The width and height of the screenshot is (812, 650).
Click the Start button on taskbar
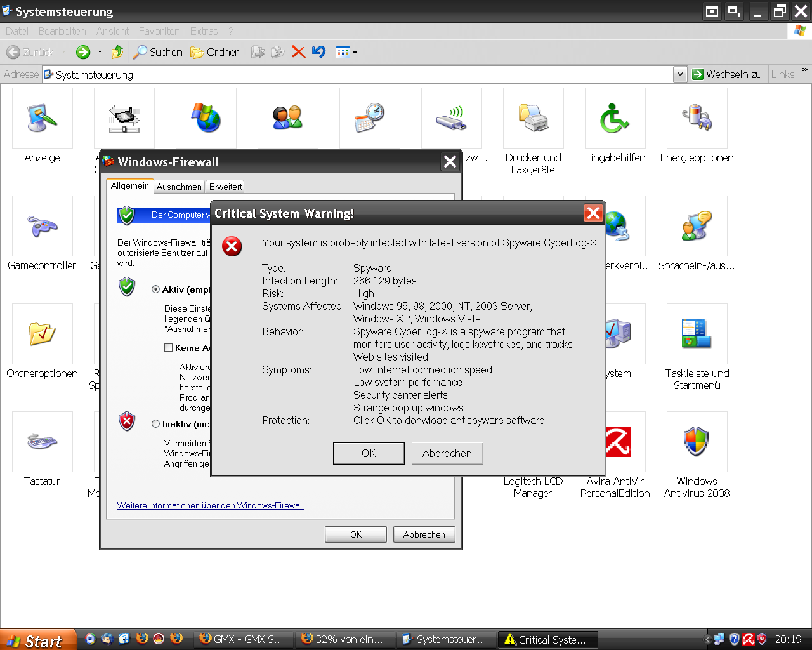tap(38, 640)
